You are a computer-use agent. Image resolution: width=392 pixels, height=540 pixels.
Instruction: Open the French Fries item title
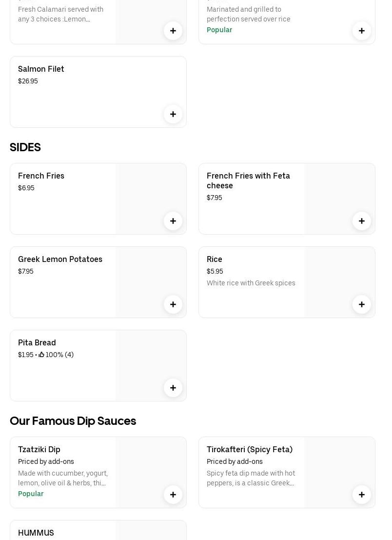click(x=41, y=176)
